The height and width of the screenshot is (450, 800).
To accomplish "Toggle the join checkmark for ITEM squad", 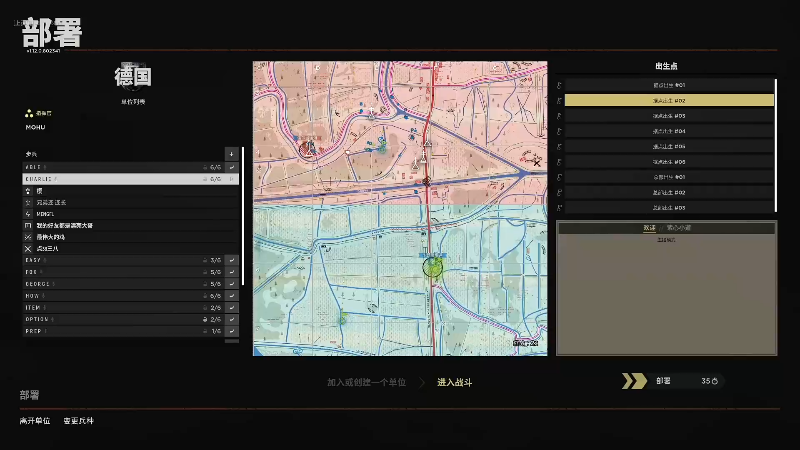I will pos(232,308).
